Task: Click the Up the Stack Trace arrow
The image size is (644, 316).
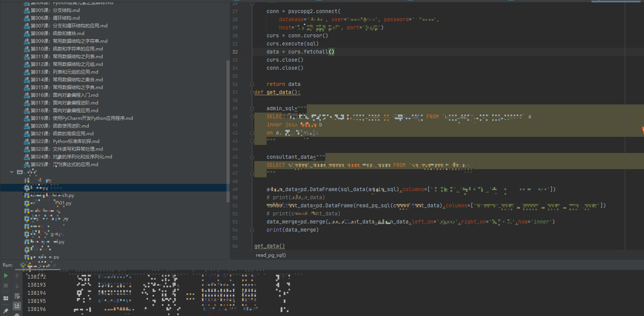Action: [x=17, y=276]
